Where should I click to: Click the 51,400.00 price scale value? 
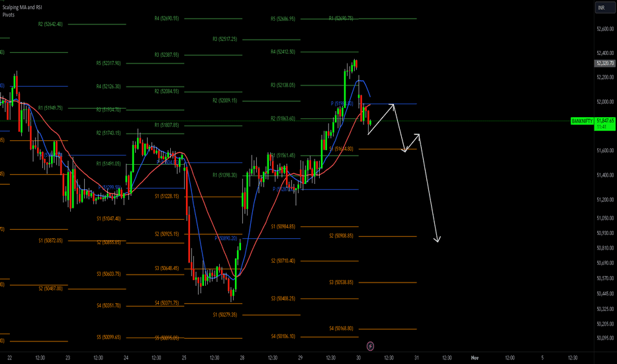(x=605, y=175)
